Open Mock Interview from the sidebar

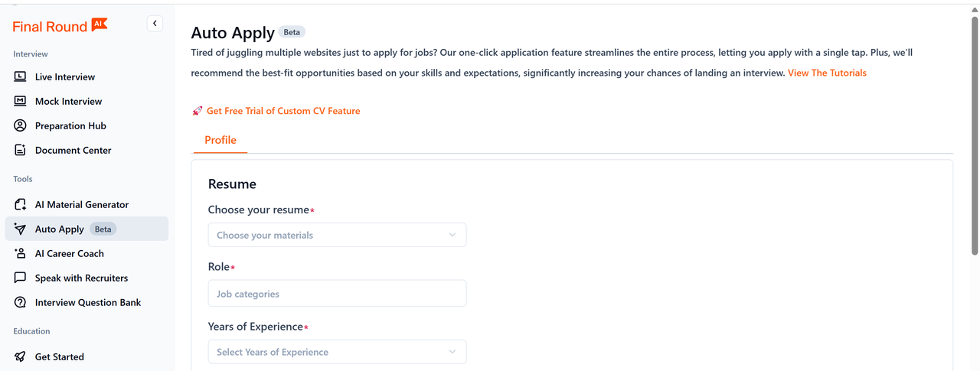(68, 101)
